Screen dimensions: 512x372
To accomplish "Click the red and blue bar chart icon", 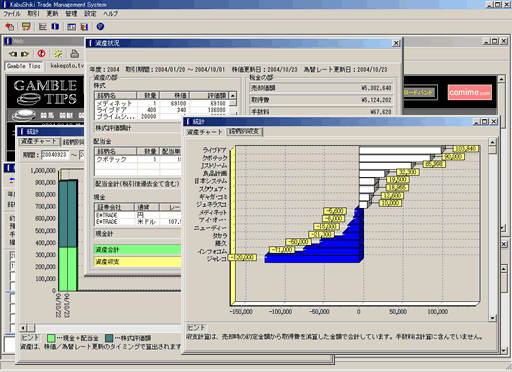I will [85, 27].
